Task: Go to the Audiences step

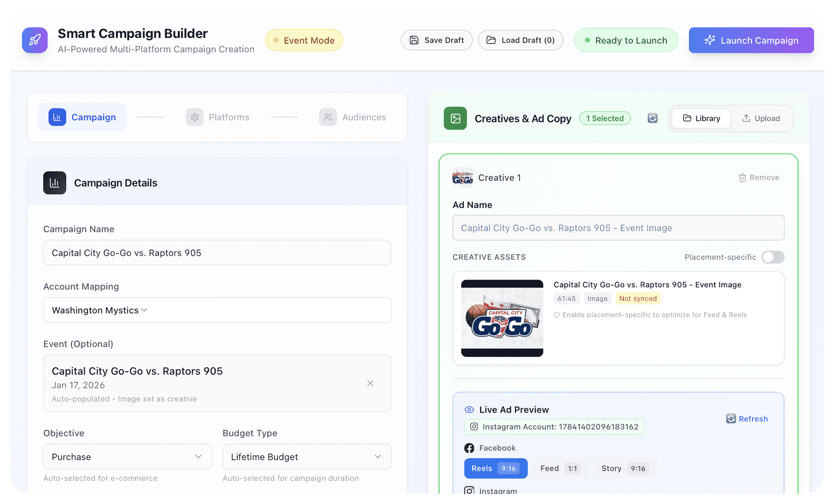Action: click(x=353, y=117)
